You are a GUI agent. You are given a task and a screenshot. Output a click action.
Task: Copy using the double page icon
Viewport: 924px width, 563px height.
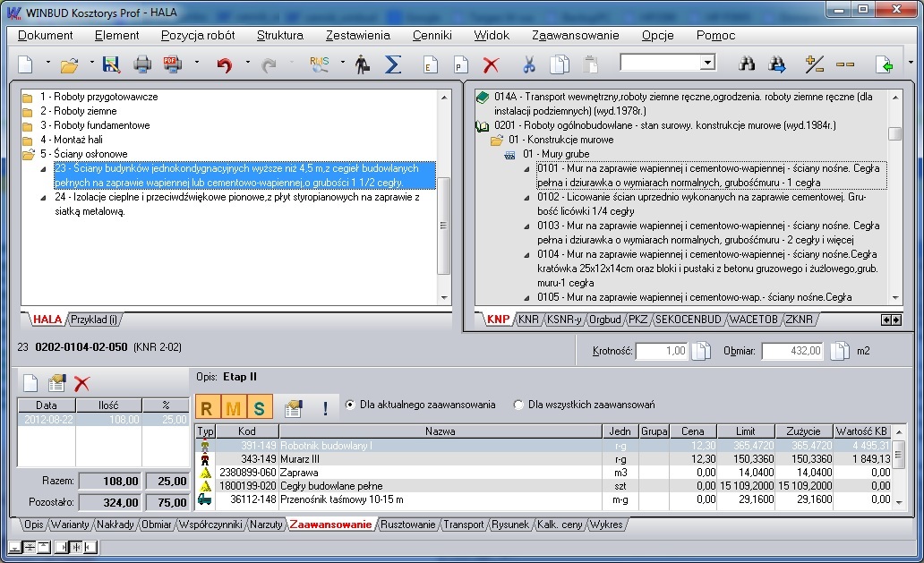(x=560, y=64)
